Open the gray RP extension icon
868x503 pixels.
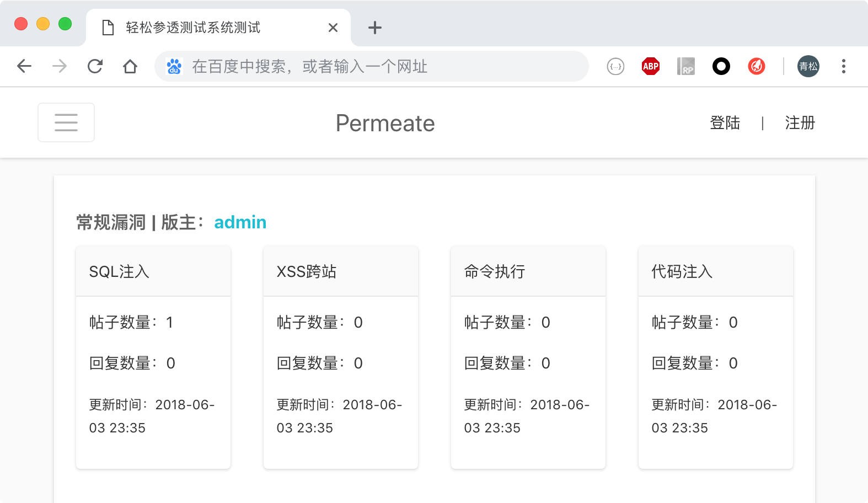(x=685, y=67)
